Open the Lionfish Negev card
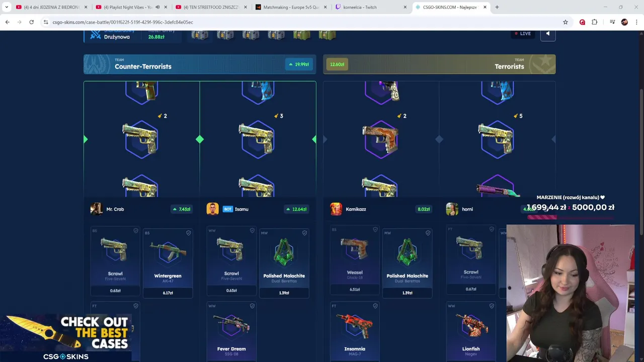Viewport: 644px width, 362px height. point(471,332)
